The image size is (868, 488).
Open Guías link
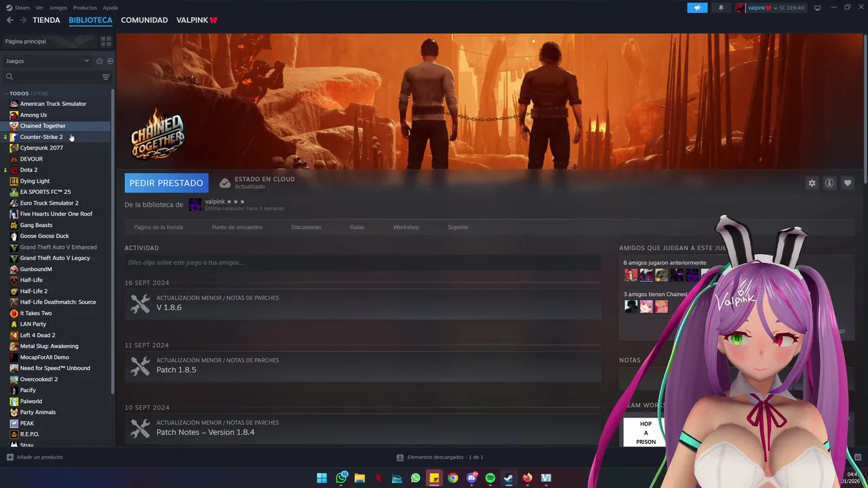[357, 227]
